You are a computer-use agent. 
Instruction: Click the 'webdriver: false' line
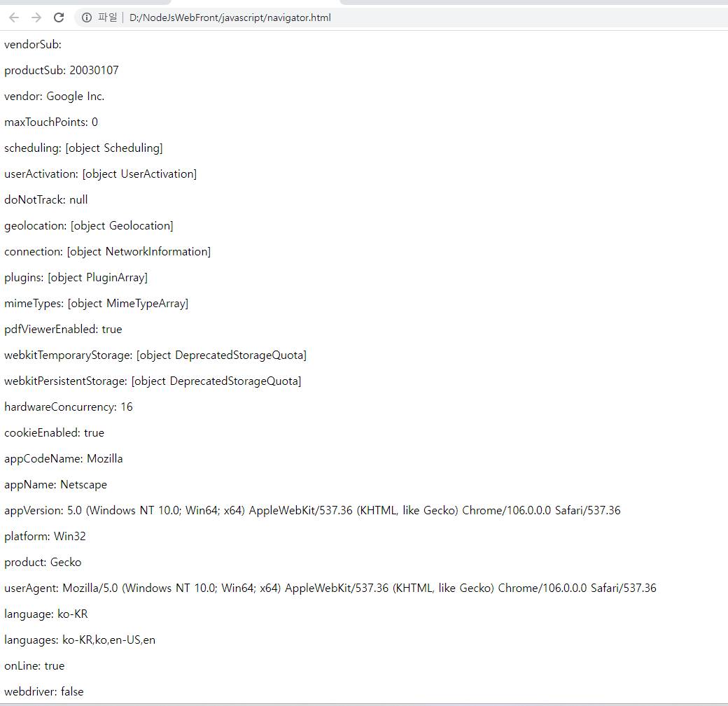pos(44,692)
